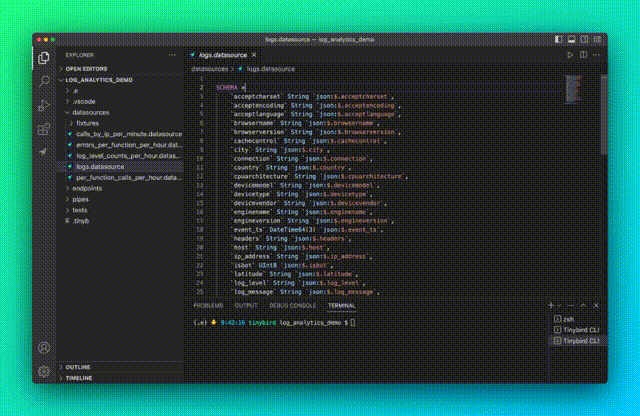Viewport: 640px width, 416px height.
Task: Switch to the Problems panel tab
Action: pos(208,305)
